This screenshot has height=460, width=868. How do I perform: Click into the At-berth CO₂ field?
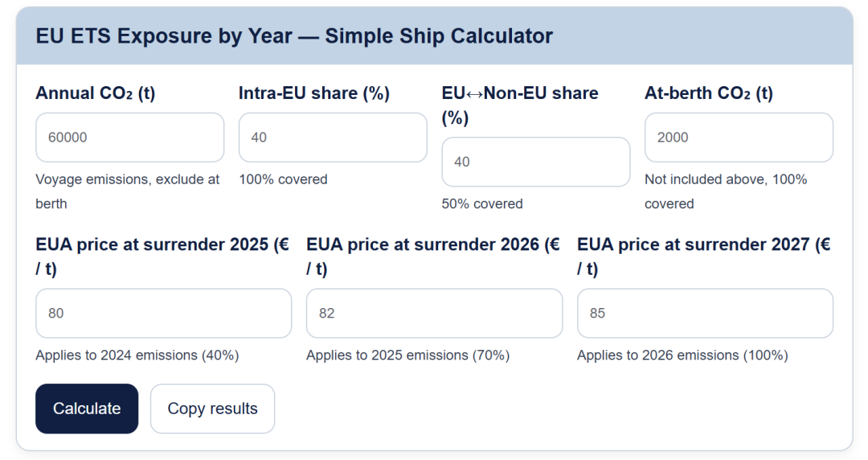739,138
